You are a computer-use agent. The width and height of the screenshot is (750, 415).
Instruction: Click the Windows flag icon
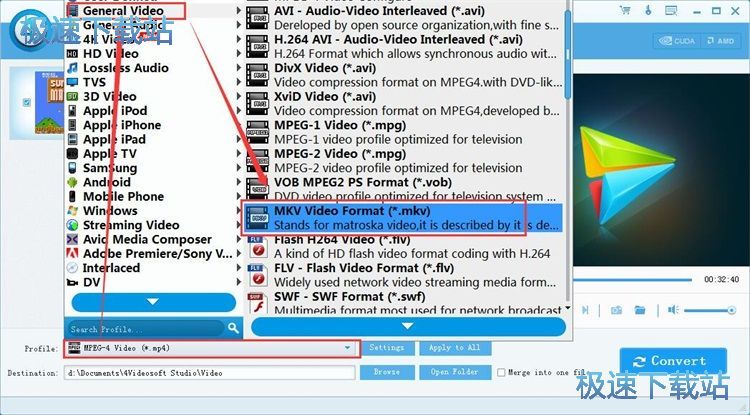[x=72, y=211]
